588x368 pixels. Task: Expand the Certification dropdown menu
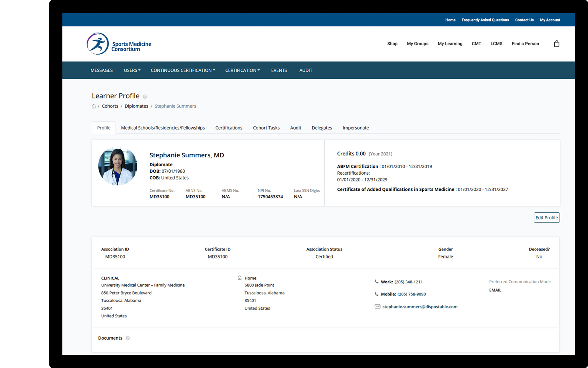point(242,70)
